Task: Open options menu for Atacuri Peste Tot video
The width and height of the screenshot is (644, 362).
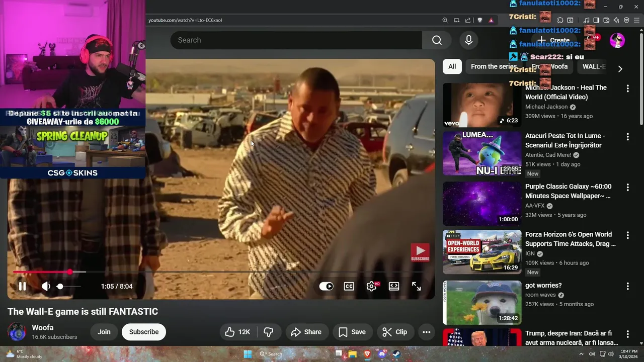Action: (627, 137)
